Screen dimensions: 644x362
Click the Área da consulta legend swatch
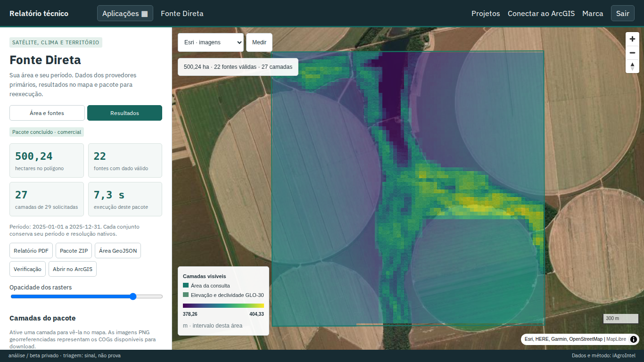click(x=186, y=286)
